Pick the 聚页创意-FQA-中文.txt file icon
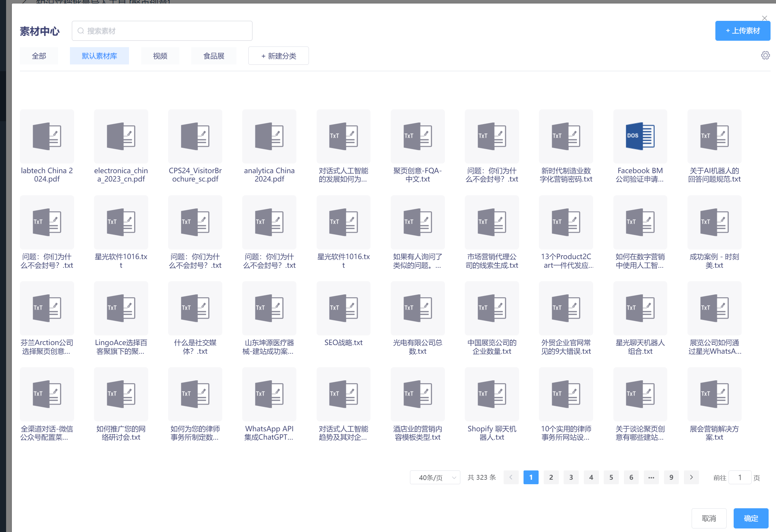 418,136
